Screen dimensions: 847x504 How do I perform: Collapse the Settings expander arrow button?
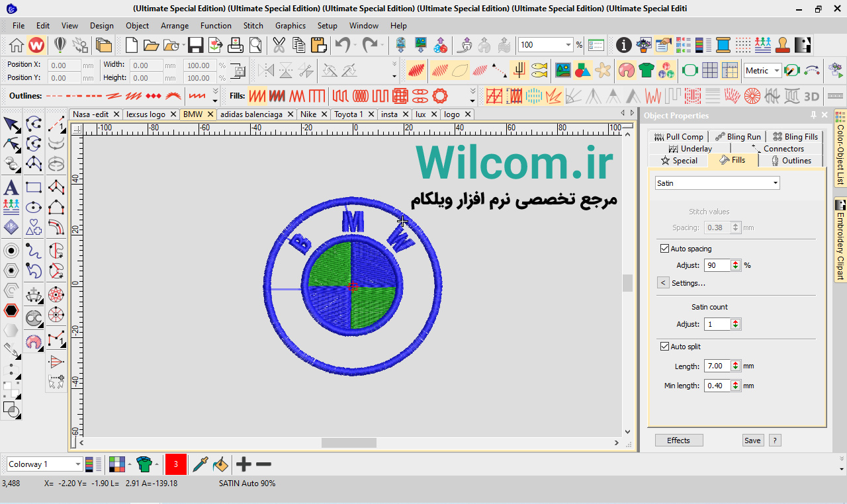coord(663,283)
